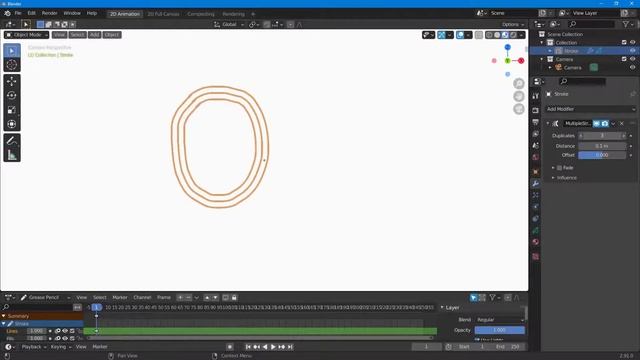The width and height of the screenshot is (640, 360).
Task: Hide the Lines layer eye icon
Action: coord(65,331)
